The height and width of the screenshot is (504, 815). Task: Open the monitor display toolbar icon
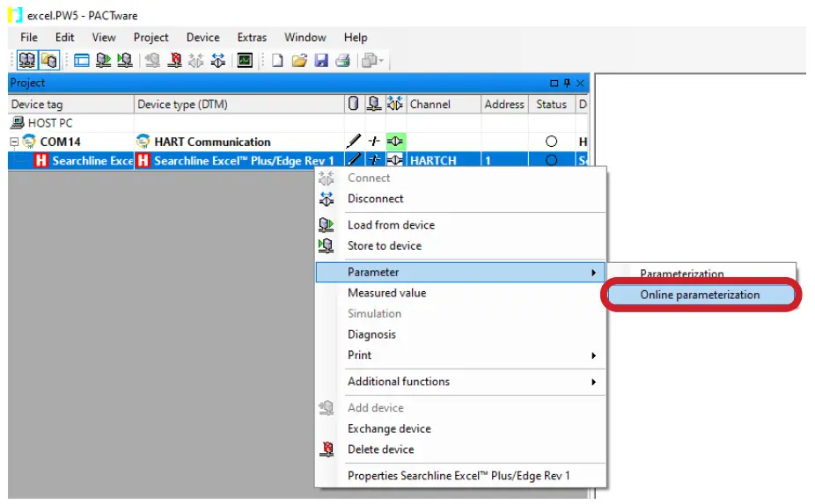pos(245,61)
